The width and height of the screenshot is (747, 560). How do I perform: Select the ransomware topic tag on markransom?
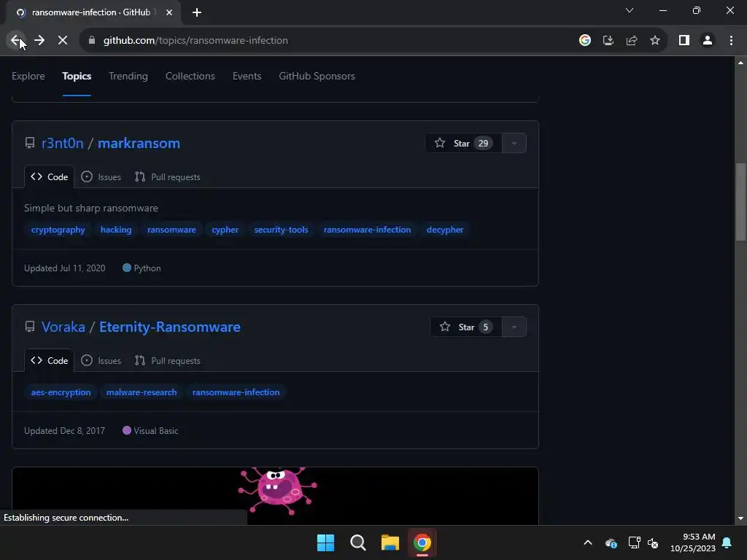(x=171, y=230)
